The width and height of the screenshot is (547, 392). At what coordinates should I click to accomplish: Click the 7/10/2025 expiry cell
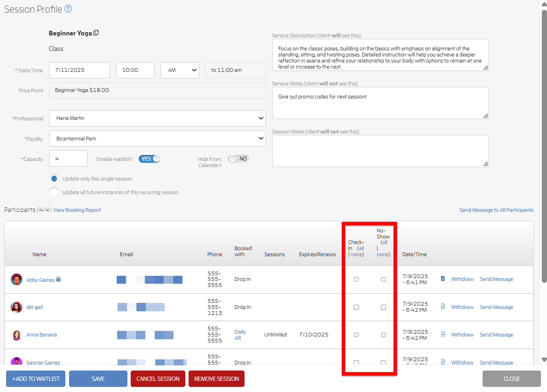point(314,335)
